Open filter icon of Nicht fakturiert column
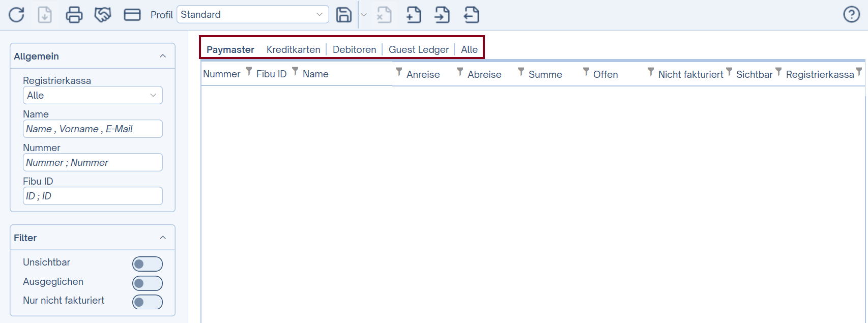Image resolution: width=868 pixels, height=323 pixels. click(x=729, y=72)
